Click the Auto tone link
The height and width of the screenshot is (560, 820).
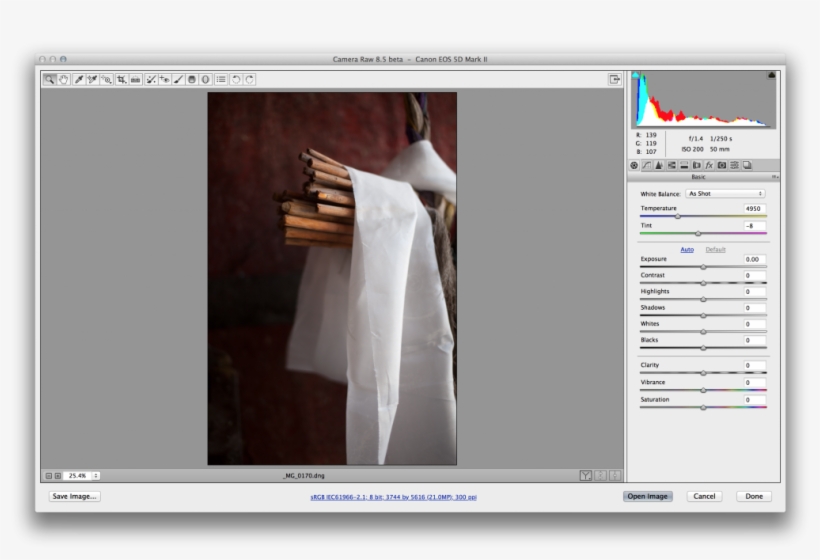click(x=687, y=249)
